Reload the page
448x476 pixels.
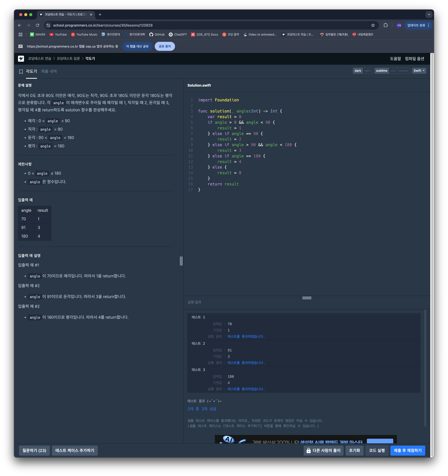pos(37,25)
